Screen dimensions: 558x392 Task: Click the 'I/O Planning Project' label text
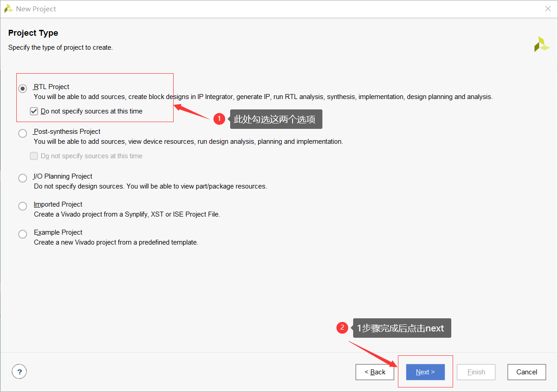point(63,176)
